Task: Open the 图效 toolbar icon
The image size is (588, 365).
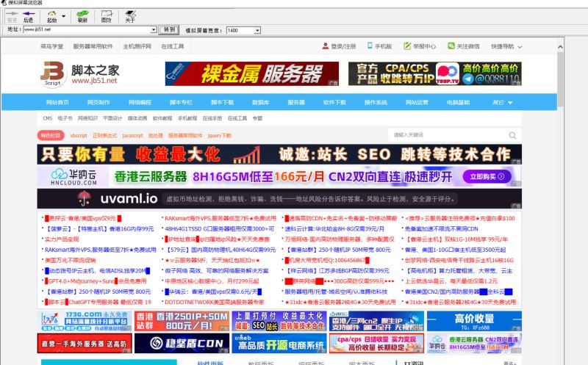Action: click(x=107, y=14)
